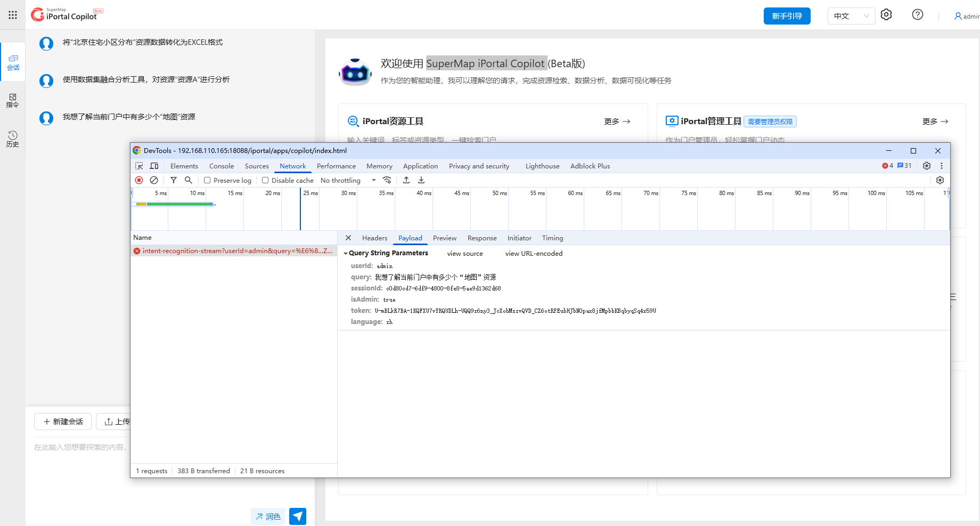This screenshot has width=980, height=526.
Task: Open the 历史 history sidebar icon
Action: 13,139
